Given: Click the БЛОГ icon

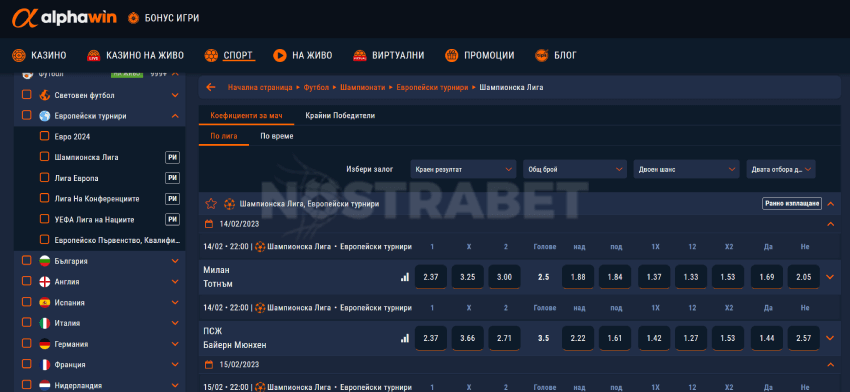Looking at the screenshot, I should (x=541, y=55).
